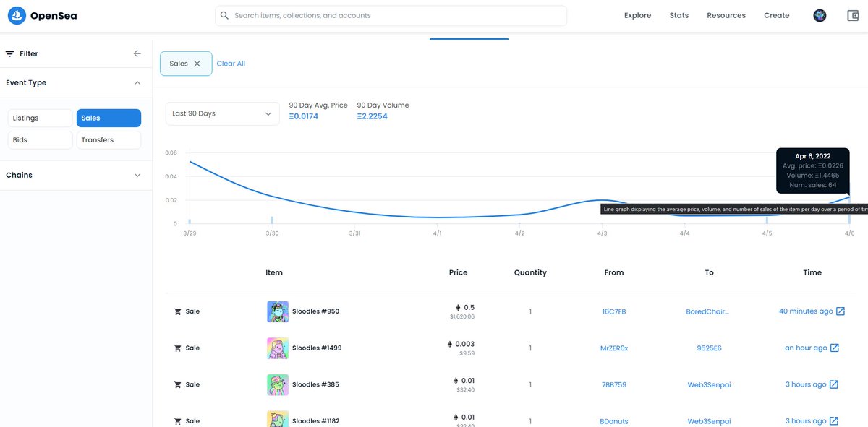Open the Last 90 Days dropdown
Image resolution: width=868 pixels, height=427 pixels.
pyautogui.click(x=223, y=113)
